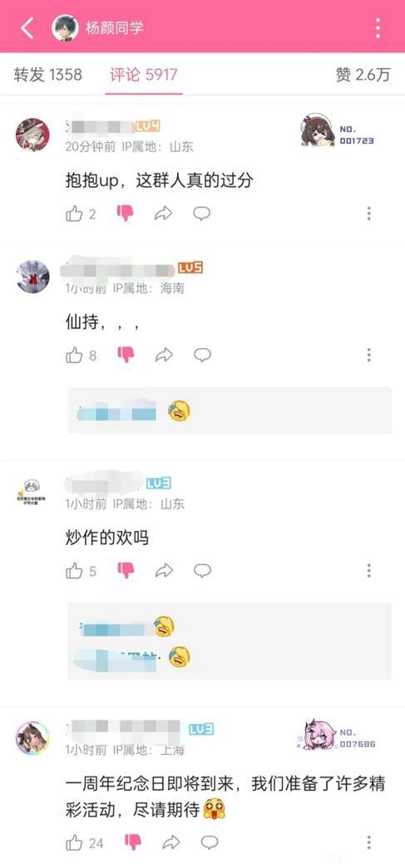405x868 pixels.
Task: Reply to the 仙持 comment bubble icon
Action: [202, 355]
